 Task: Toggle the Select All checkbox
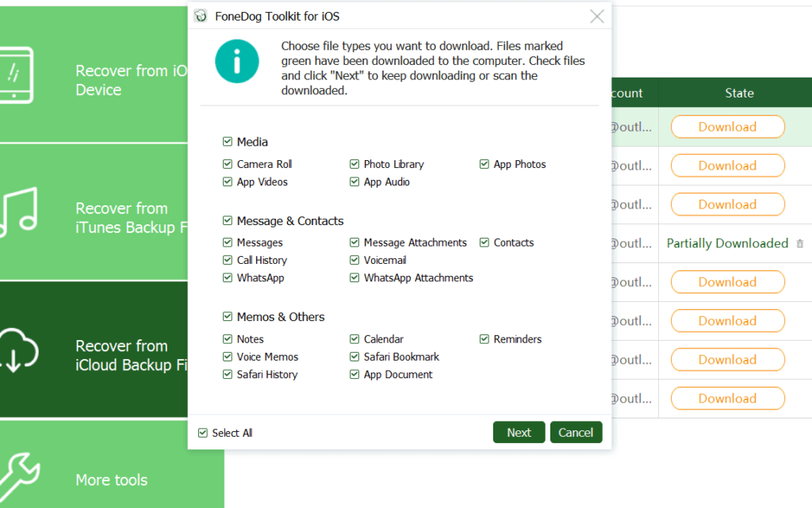[202, 433]
